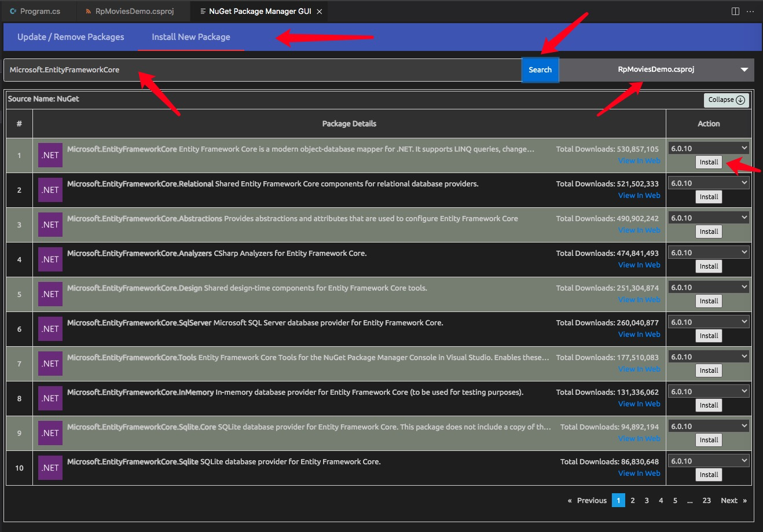Go to results page 2
This screenshot has width=763, height=532.
click(x=633, y=501)
